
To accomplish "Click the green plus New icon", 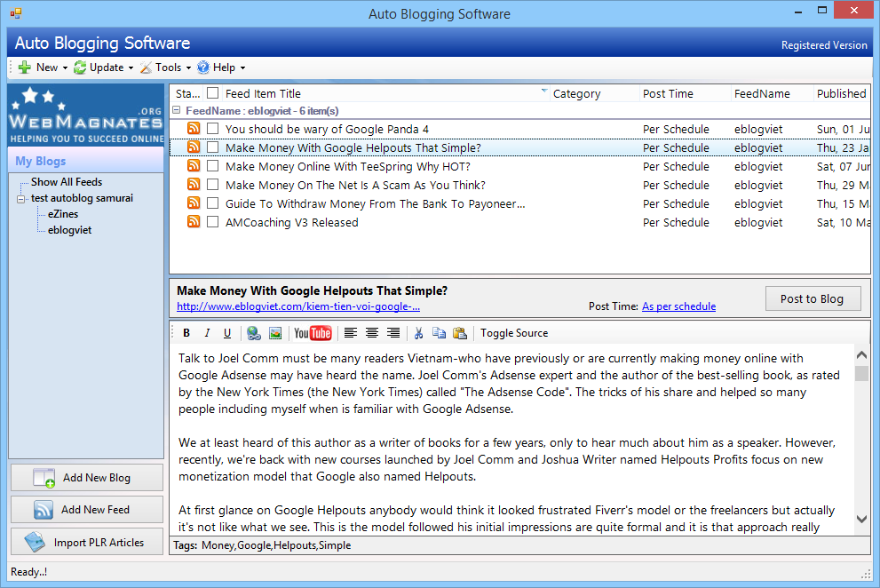I will click(24, 68).
